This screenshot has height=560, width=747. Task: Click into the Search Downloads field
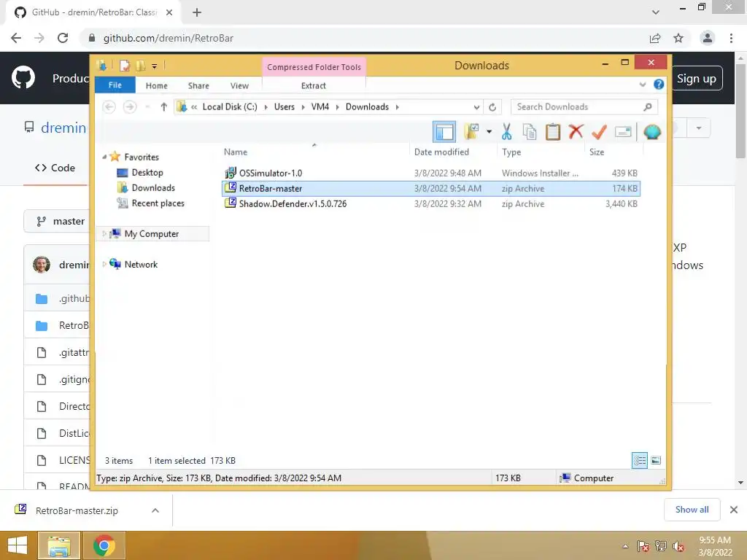(x=584, y=107)
